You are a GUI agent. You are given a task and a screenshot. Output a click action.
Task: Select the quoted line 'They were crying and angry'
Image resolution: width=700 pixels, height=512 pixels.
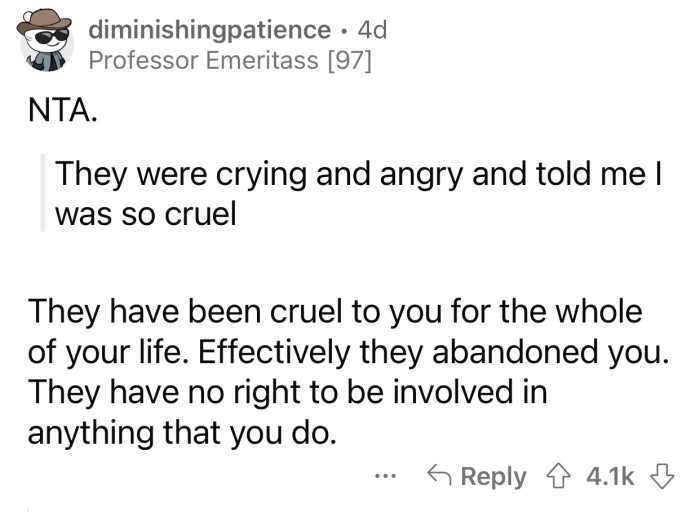click(261, 174)
